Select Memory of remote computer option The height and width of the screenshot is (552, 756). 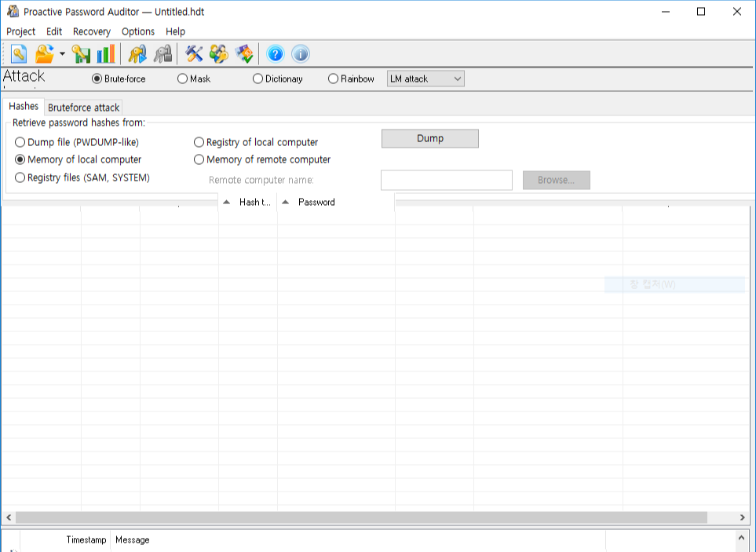pos(262,159)
